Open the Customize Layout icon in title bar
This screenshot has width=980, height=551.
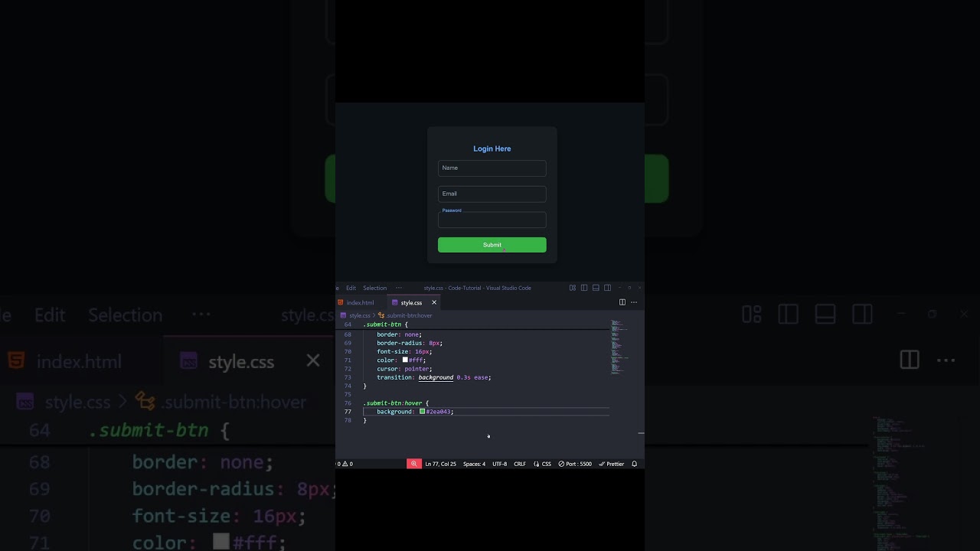pyautogui.click(x=573, y=288)
